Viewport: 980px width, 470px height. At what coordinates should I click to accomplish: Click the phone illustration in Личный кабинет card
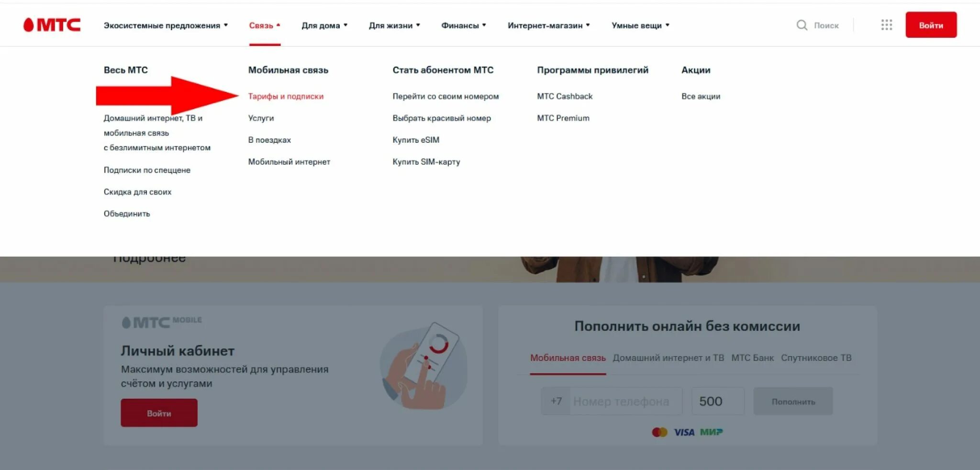coord(424,366)
